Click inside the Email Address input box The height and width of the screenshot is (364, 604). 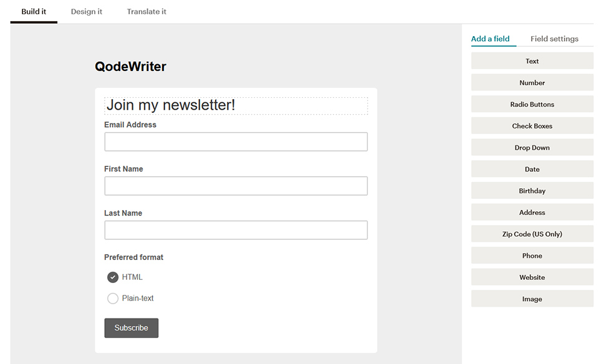pos(235,141)
